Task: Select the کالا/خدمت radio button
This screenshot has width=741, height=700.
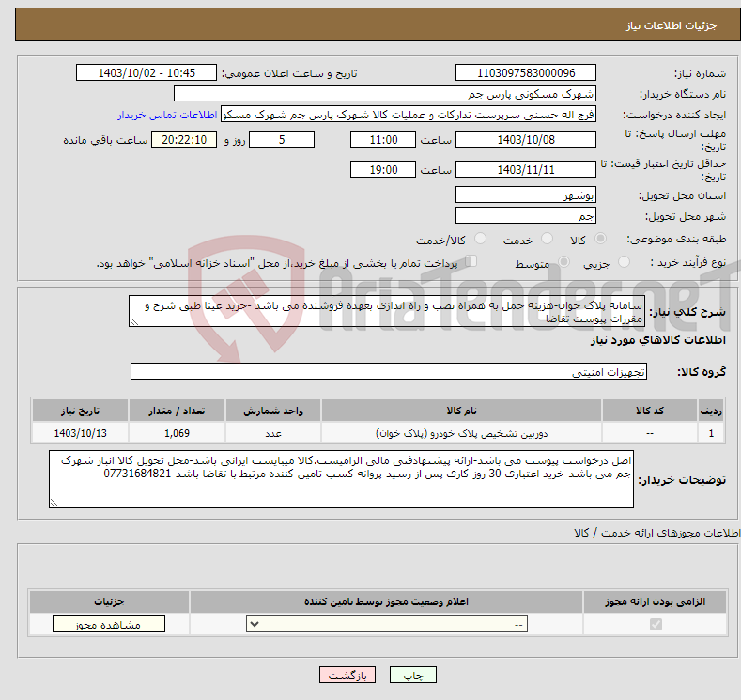Action: (x=480, y=239)
